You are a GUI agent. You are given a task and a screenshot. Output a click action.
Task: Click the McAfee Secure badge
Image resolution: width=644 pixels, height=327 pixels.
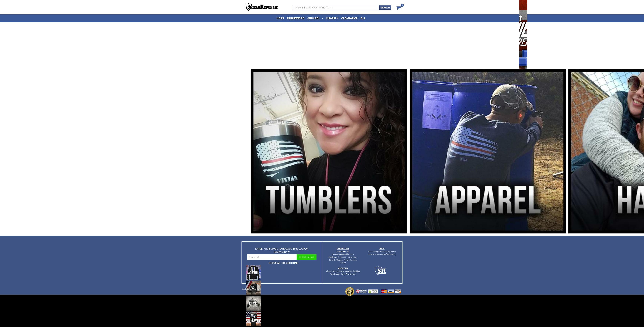pos(361,291)
